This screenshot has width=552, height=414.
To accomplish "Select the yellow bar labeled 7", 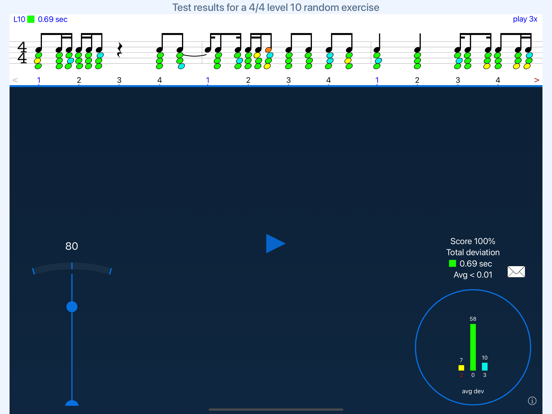I will click(461, 368).
